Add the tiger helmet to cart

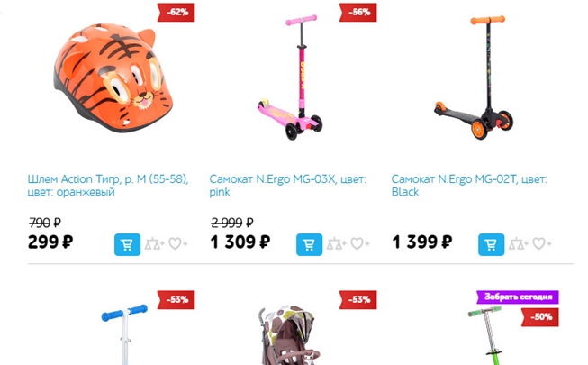pos(127,244)
